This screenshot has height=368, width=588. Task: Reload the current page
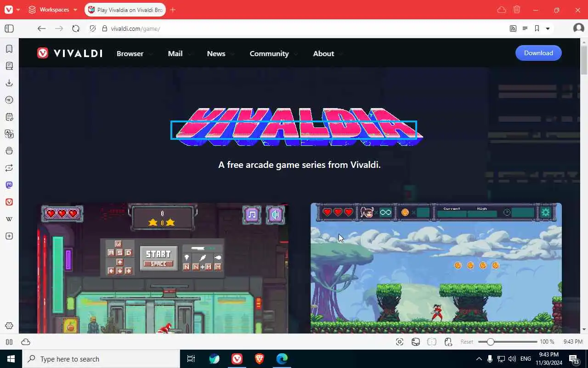pyautogui.click(x=76, y=29)
